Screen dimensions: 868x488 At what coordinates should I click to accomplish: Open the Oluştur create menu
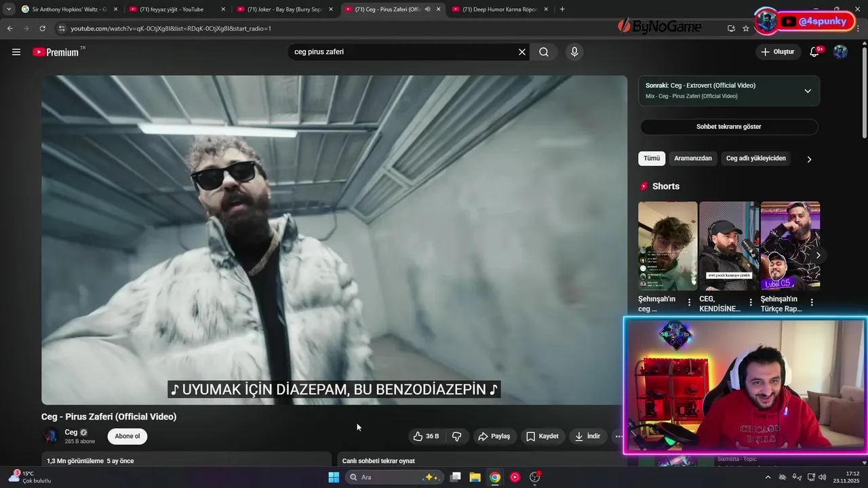tap(777, 52)
